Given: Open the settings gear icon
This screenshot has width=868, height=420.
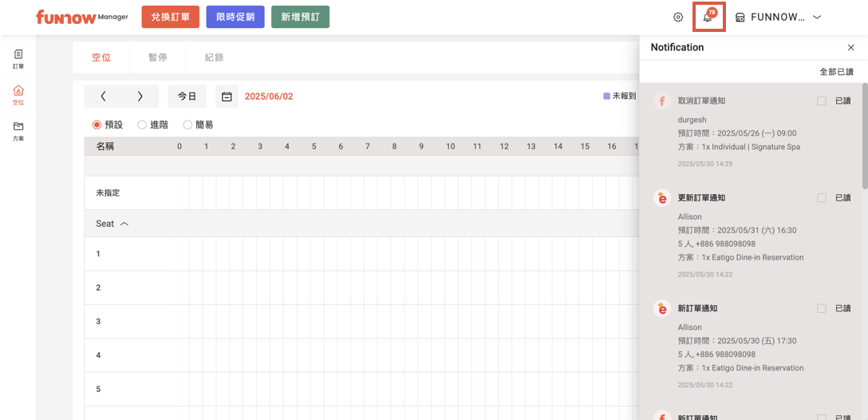Looking at the screenshot, I should coord(678,18).
